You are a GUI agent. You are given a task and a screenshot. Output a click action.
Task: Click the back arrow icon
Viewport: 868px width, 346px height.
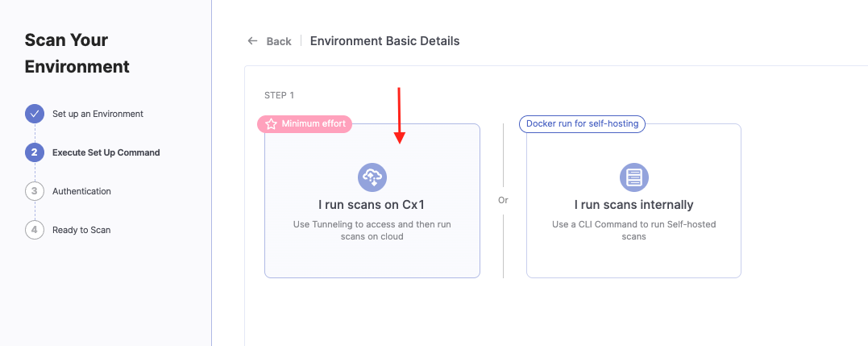pos(253,41)
